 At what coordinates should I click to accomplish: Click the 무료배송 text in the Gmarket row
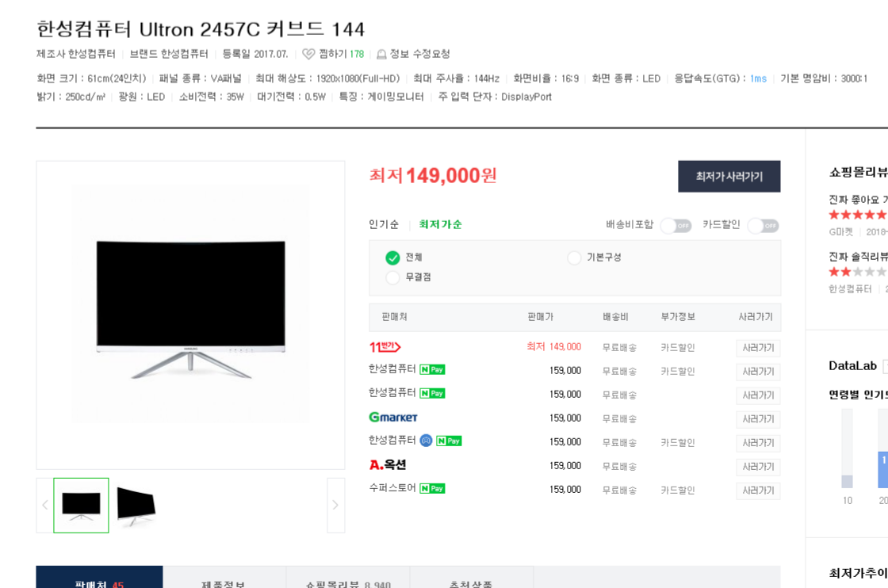click(x=619, y=418)
